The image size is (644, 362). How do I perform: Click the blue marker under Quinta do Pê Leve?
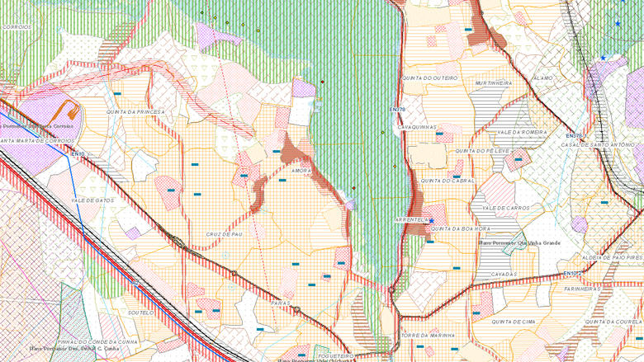[x=518, y=159]
